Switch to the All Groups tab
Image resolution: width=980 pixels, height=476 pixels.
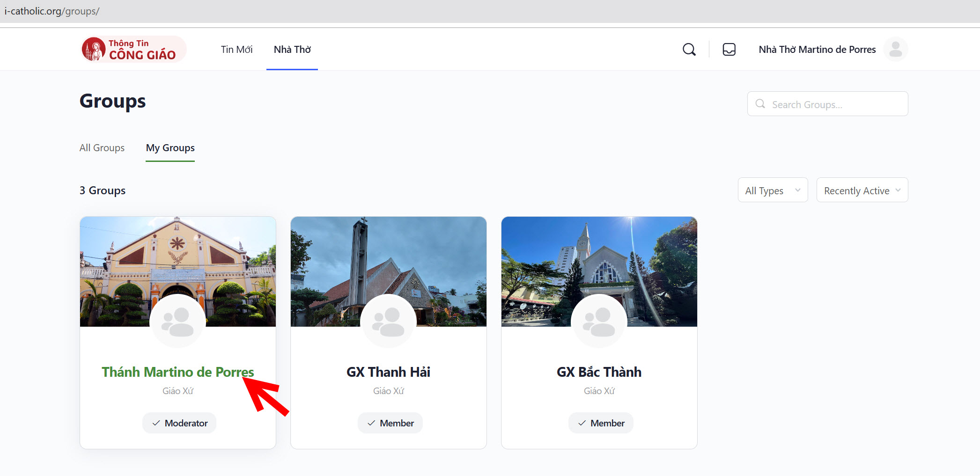102,147
